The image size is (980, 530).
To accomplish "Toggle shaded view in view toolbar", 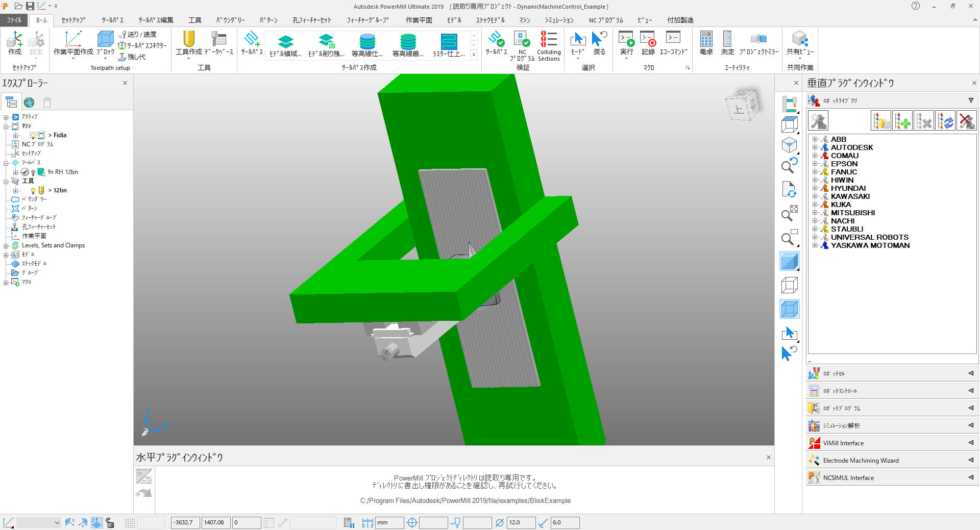I will click(790, 261).
